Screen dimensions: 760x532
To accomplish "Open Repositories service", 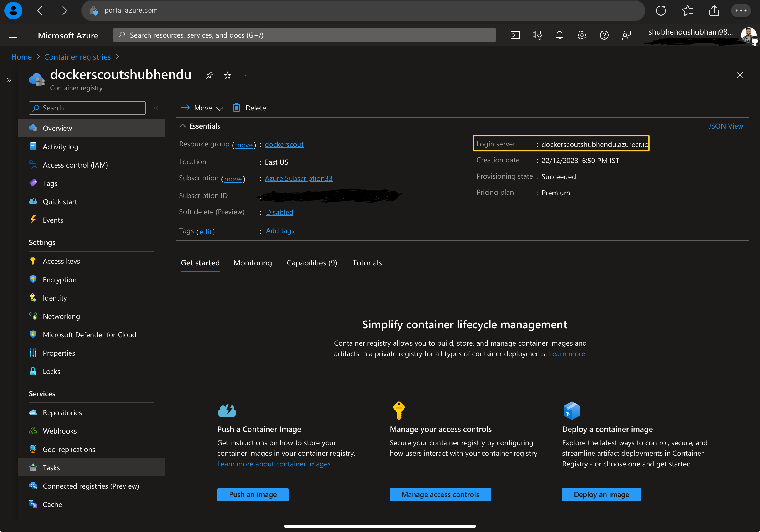I will [x=91, y=412].
